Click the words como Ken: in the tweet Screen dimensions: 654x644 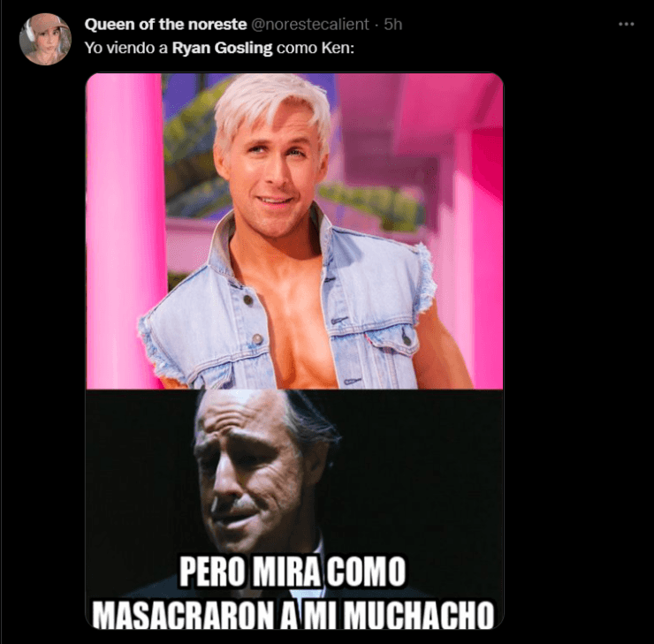click(316, 48)
